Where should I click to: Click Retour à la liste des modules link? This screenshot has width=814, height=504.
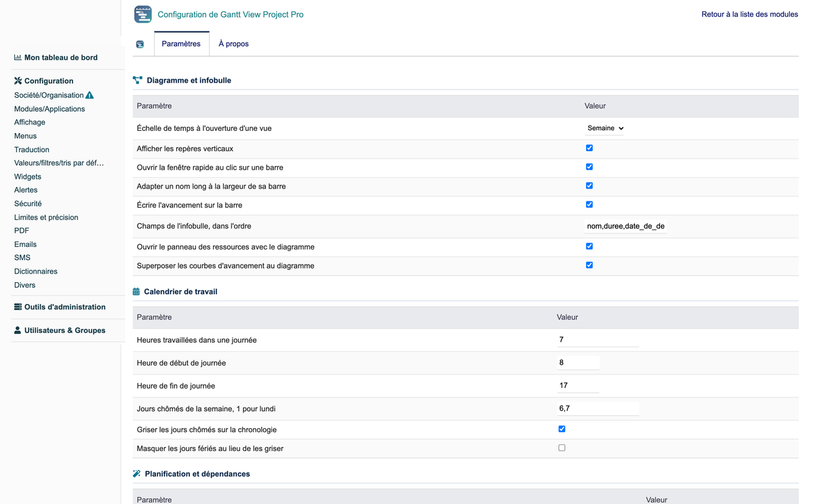tap(750, 14)
